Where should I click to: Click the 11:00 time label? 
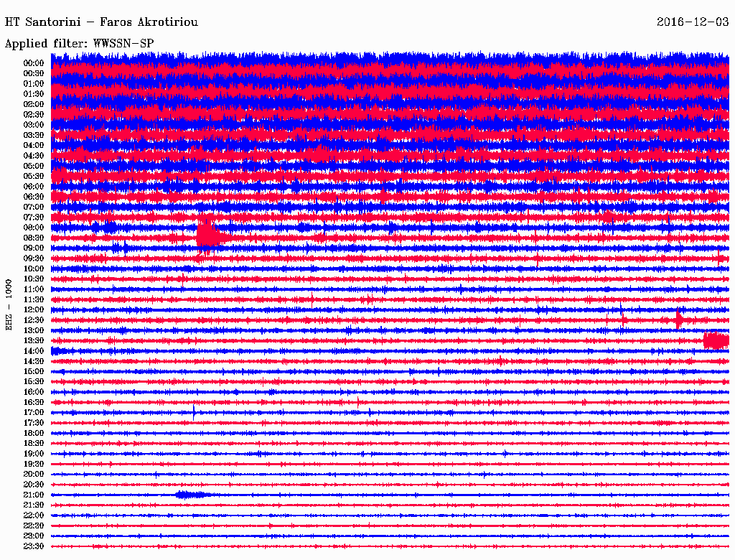(x=34, y=289)
